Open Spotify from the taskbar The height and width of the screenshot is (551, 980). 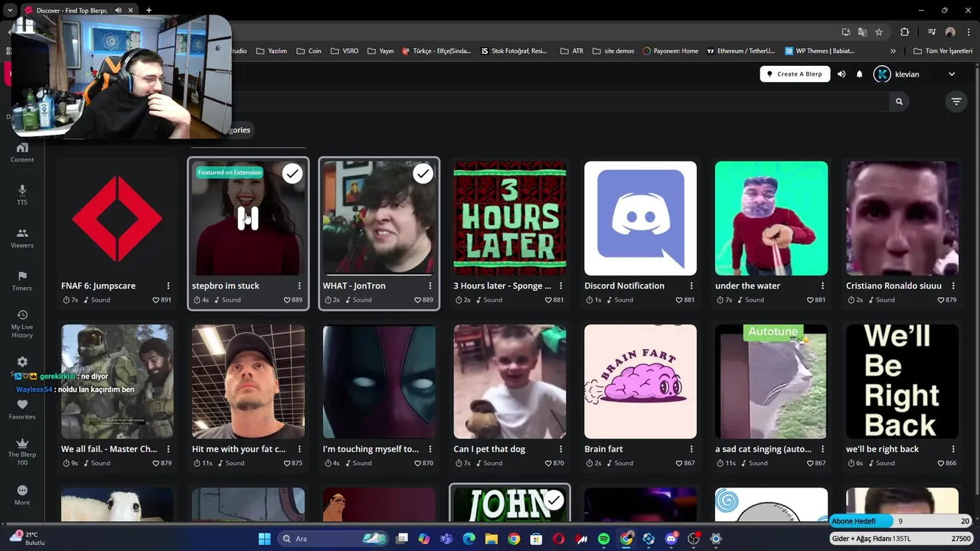pos(603,539)
